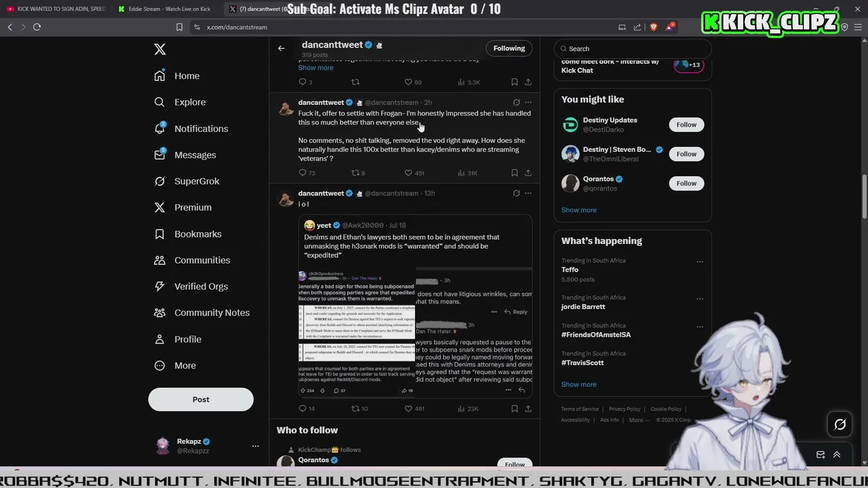
Task: Open Verified Orgs in the sidebar
Action: (x=191, y=286)
